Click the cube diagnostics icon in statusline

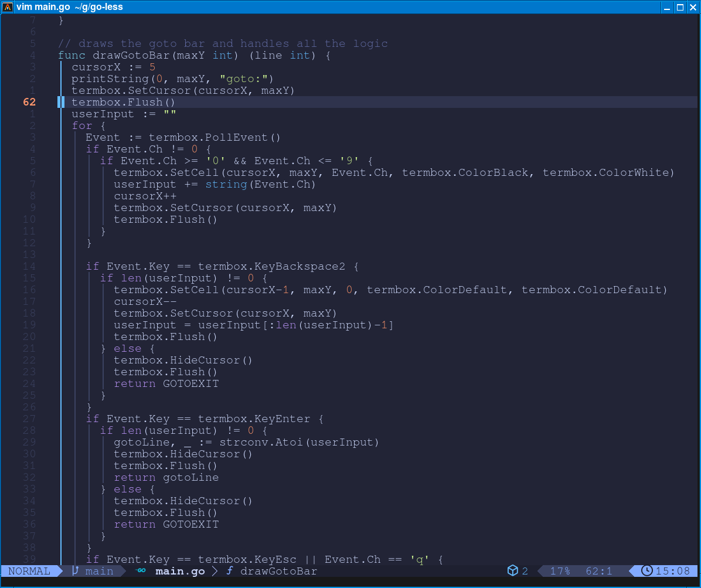point(512,571)
